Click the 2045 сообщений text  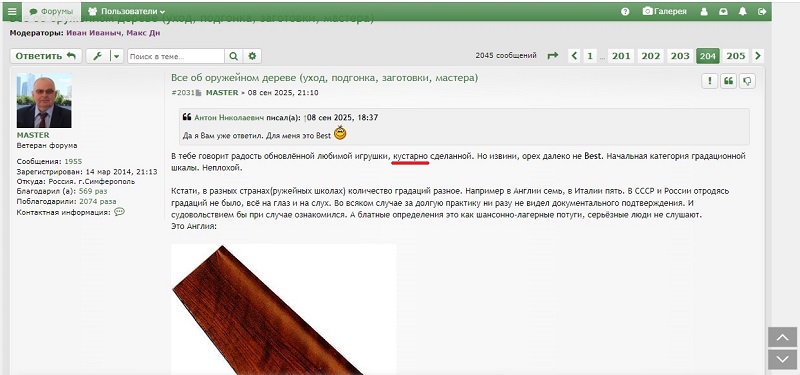click(x=506, y=56)
